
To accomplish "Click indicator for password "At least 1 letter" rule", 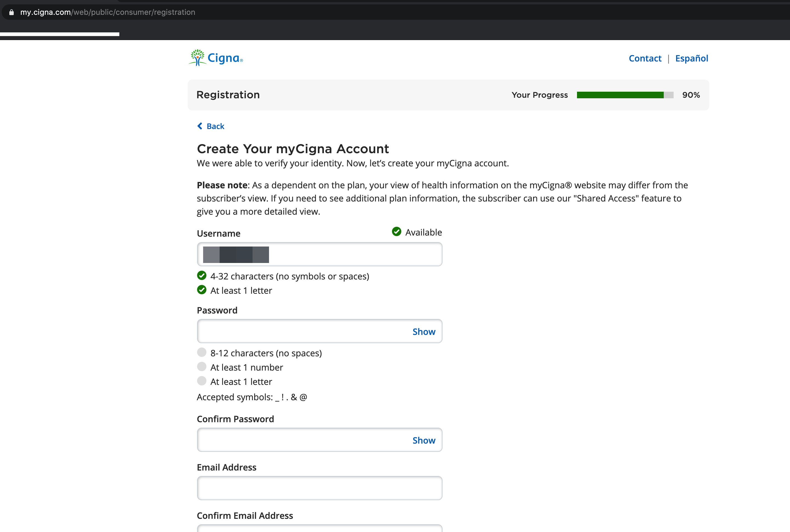I will click(x=202, y=381).
